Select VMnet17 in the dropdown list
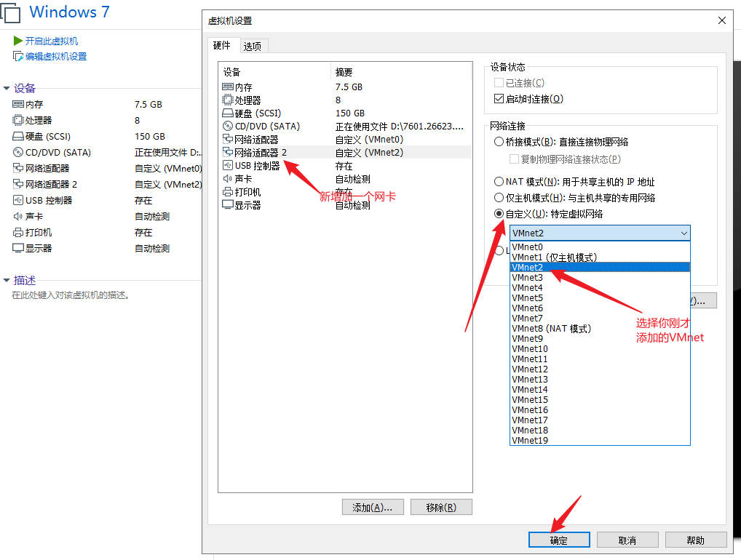Viewport: 741px width, 560px height. click(x=600, y=420)
